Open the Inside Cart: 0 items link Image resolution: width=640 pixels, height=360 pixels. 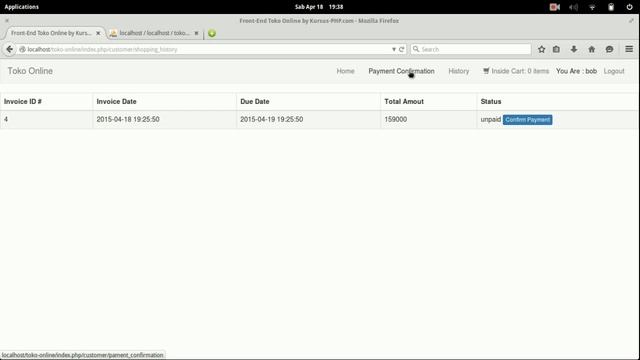[x=516, y=71]
